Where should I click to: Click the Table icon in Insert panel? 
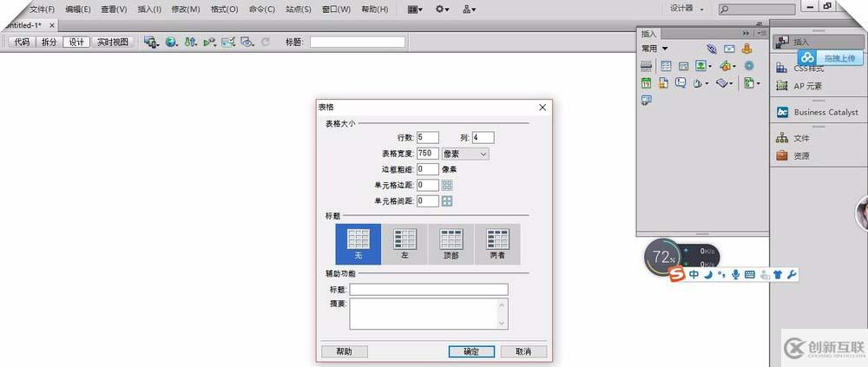pos(666,66)
